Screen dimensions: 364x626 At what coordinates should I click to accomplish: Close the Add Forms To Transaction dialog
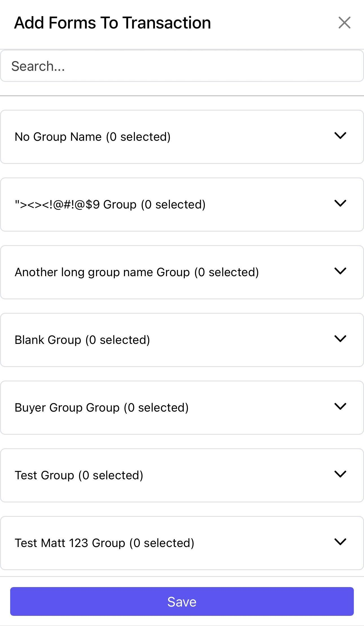point(344,23)
